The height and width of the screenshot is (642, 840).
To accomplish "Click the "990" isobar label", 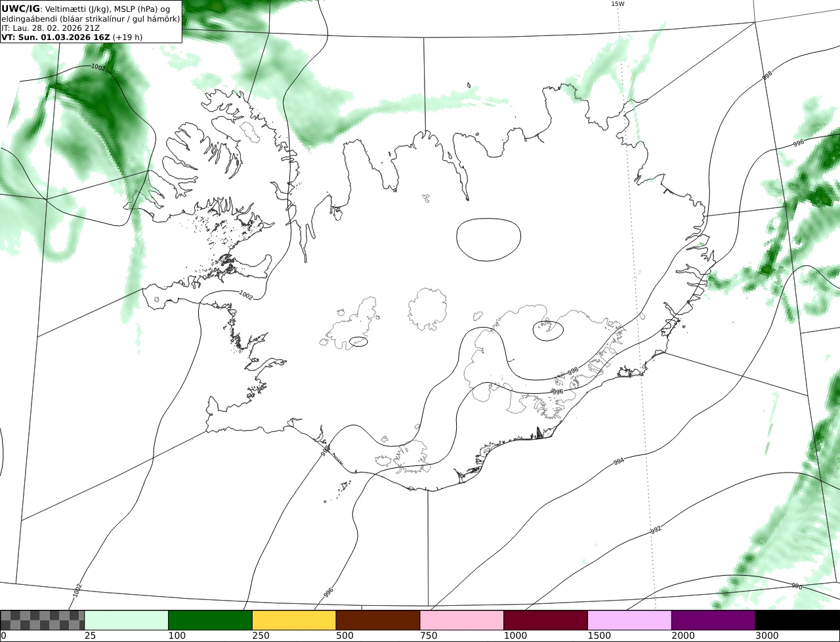I will point(797,586).
